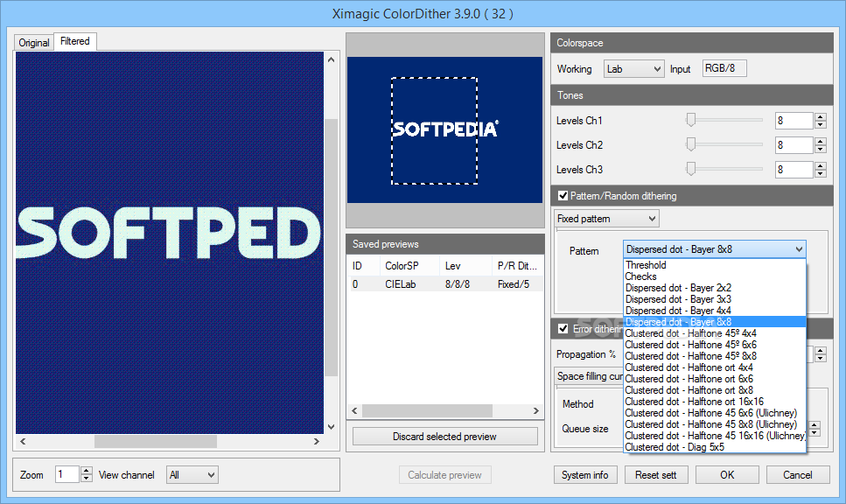Choose Halftone 45 8x8 (Ulichney)
Image resolution: width=846 pixels, height=504 pixels.
715,424
